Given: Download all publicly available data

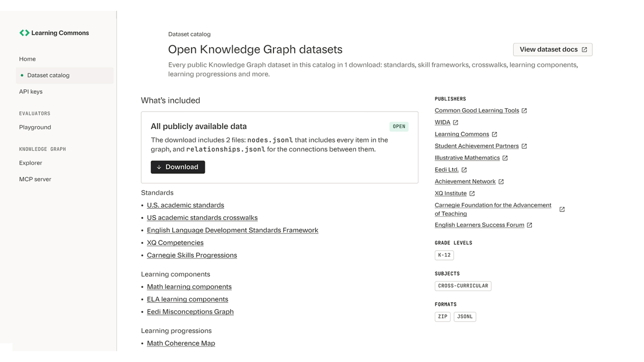Looking at the screenshot, I should pos(178,167).
